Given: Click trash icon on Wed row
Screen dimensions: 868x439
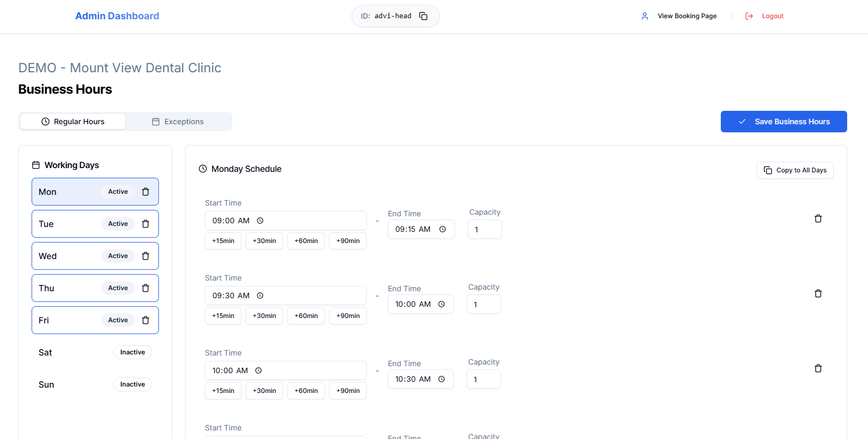Looking at the screenshot, I should click(146, 256).
